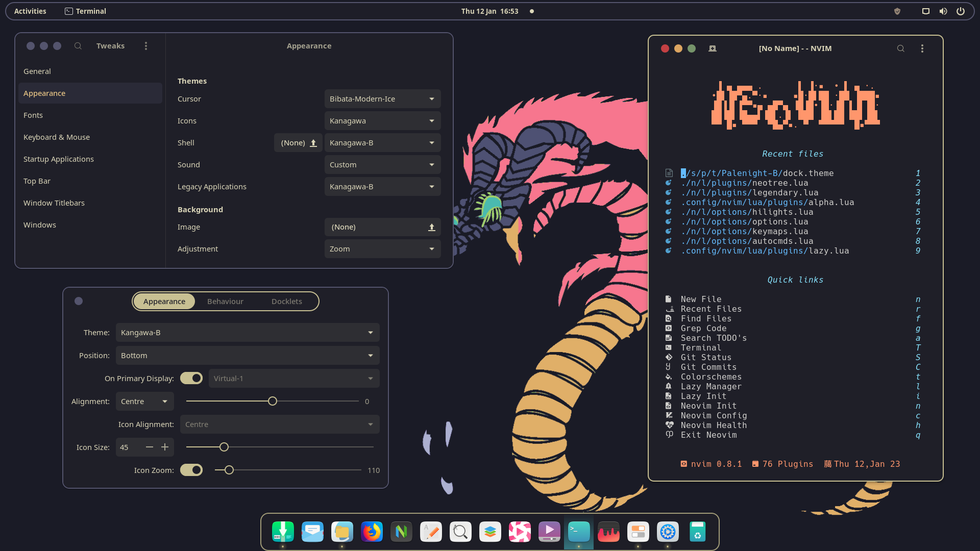
Task: Click the Alignment offset slider handle
Action: tap(273, 402)
